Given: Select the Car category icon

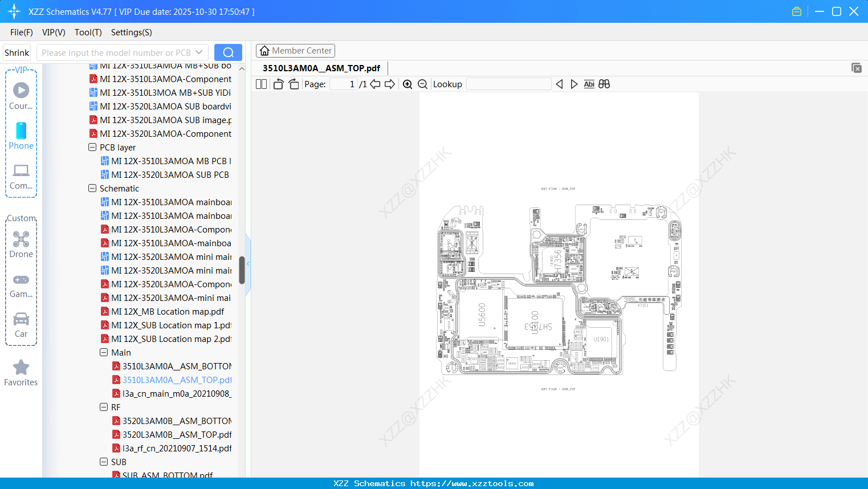Looking at the screenshot, I should click(21, 320).
